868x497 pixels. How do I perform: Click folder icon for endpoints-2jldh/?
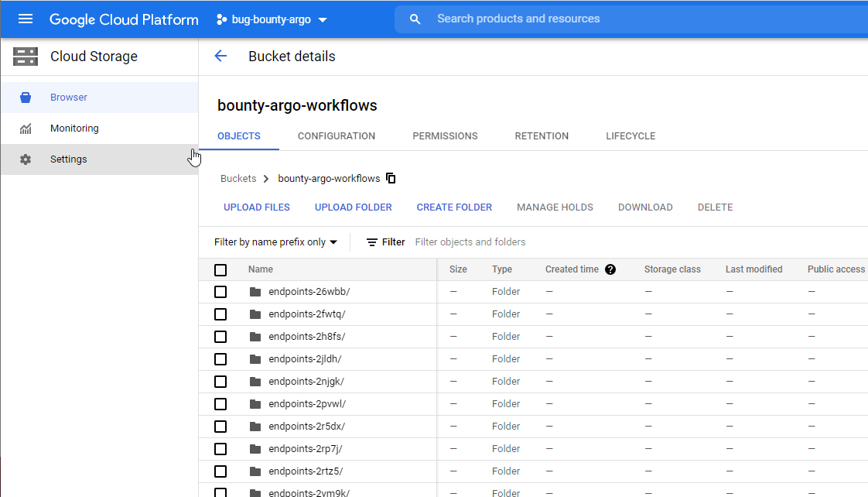255,359
